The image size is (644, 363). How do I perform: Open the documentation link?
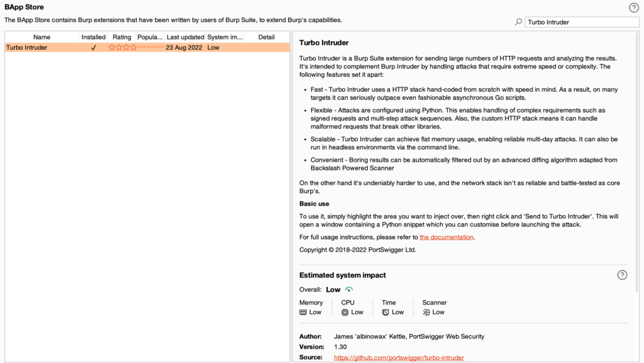pos(447,237)
